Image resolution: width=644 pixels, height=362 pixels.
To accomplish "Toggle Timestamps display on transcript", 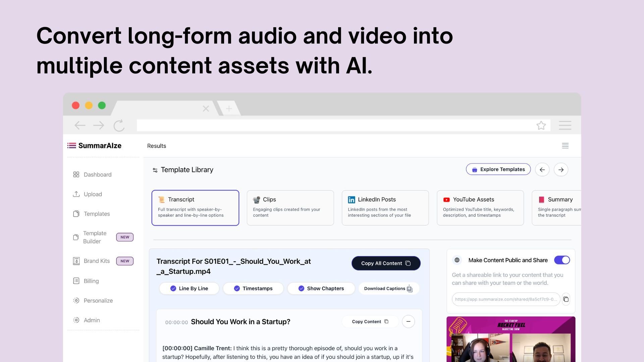I will [x=253, y=288].
